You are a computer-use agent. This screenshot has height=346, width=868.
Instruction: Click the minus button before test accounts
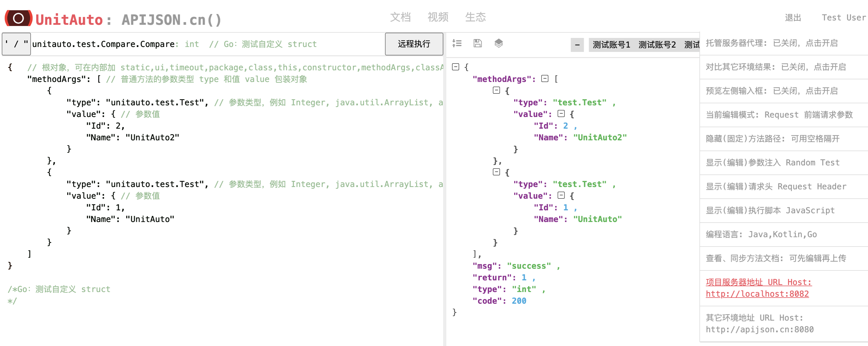(577, 45)
